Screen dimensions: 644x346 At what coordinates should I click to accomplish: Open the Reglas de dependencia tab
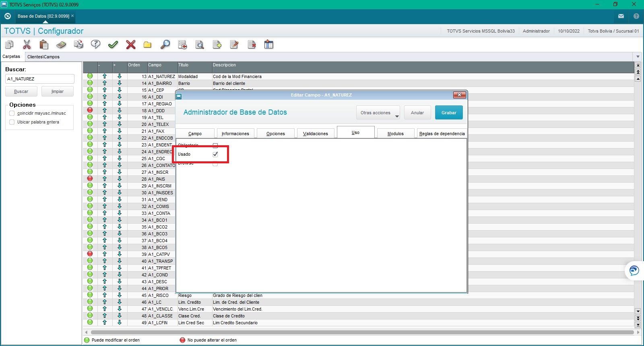(442, 134)
